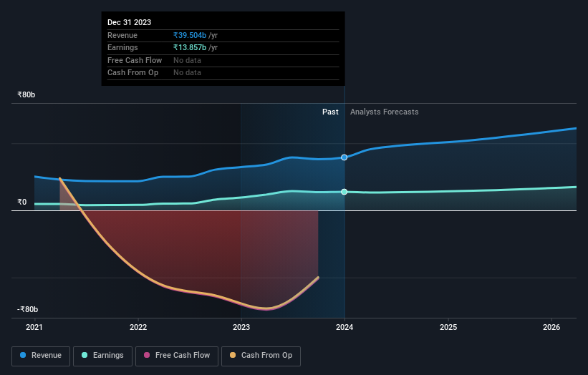Toggle the Free Cash Flow legend button
The width and height of the screenshot is (588, 375).
177,356
